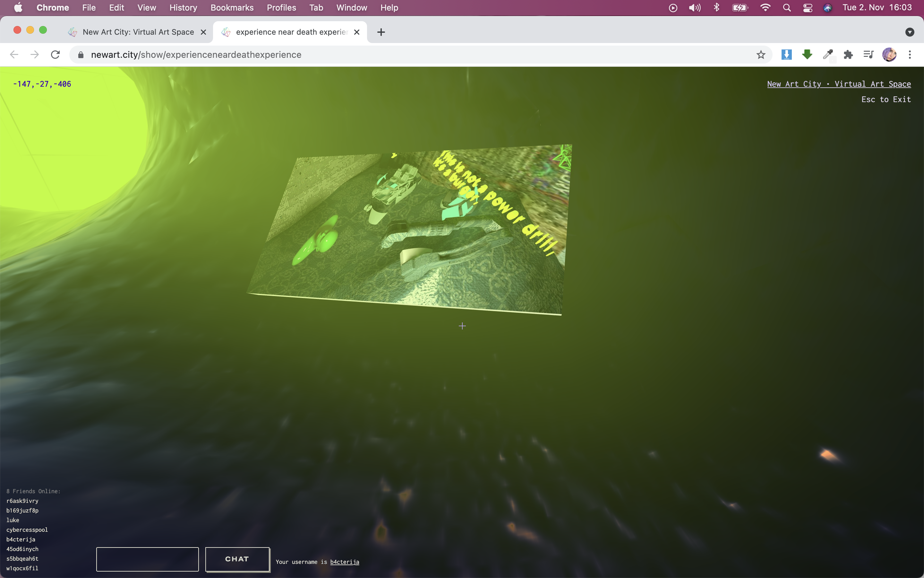Reload the current page
The height and width of the screenshot is (578, 924).
coord(56,55)
